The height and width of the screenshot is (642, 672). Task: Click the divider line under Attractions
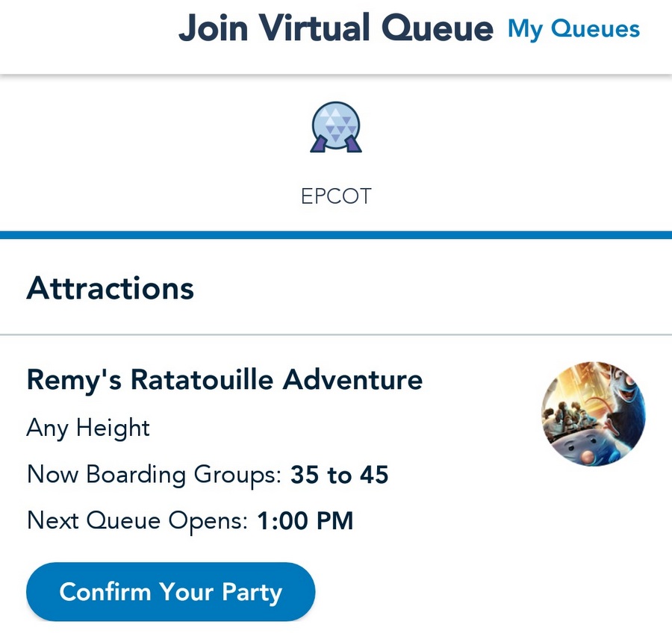[336, 334]
